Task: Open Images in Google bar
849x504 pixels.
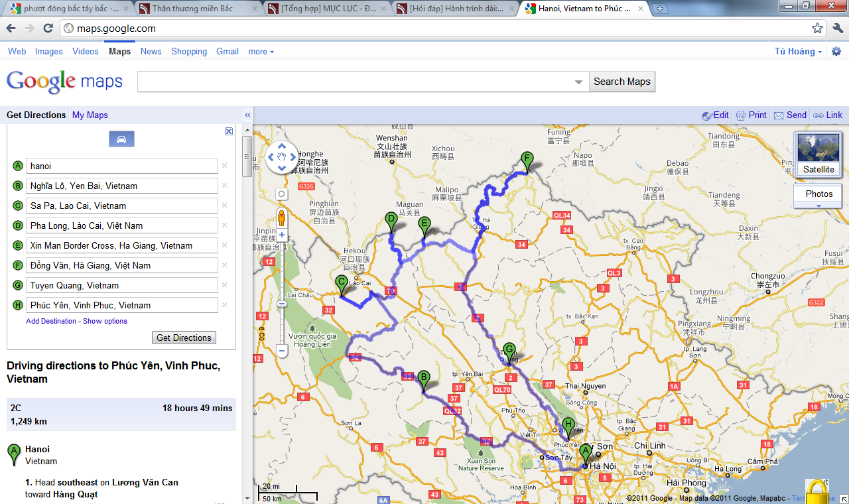Action: [49, 51]
